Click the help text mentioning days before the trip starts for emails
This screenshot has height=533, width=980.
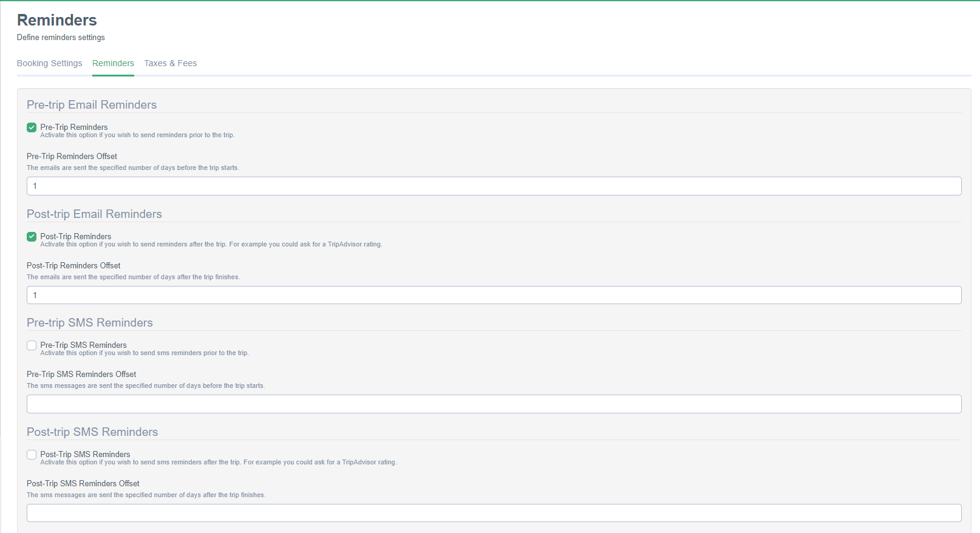pyautogui.click(x=133, y=168)
